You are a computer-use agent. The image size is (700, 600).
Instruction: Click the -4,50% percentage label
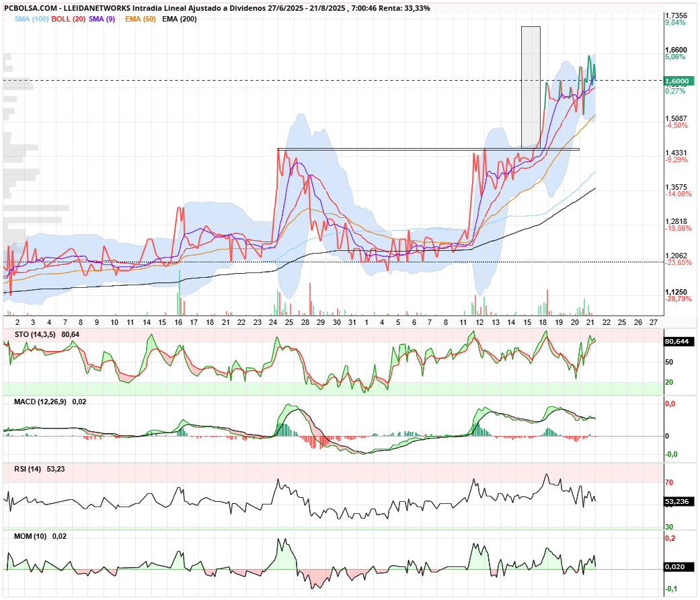[x=676, y=125]
